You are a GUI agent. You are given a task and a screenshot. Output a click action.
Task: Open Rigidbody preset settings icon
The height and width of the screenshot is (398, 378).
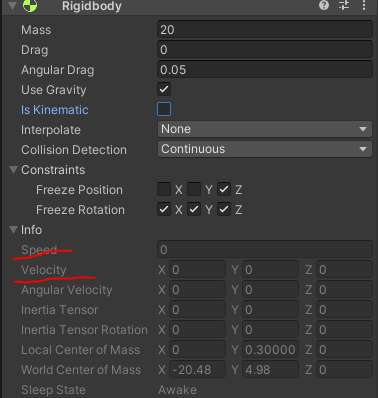[x=344, y=5]
